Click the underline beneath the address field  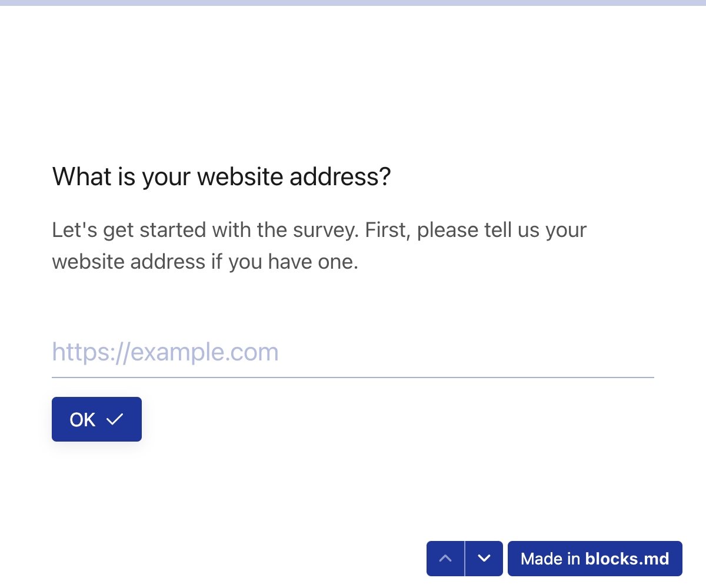pyautogui.click(x=353, y=377)
